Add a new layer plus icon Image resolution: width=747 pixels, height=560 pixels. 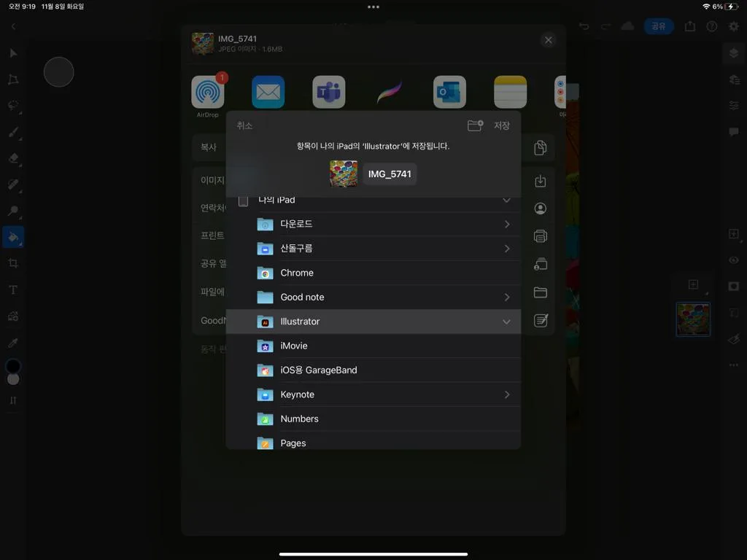coord(734,234)
